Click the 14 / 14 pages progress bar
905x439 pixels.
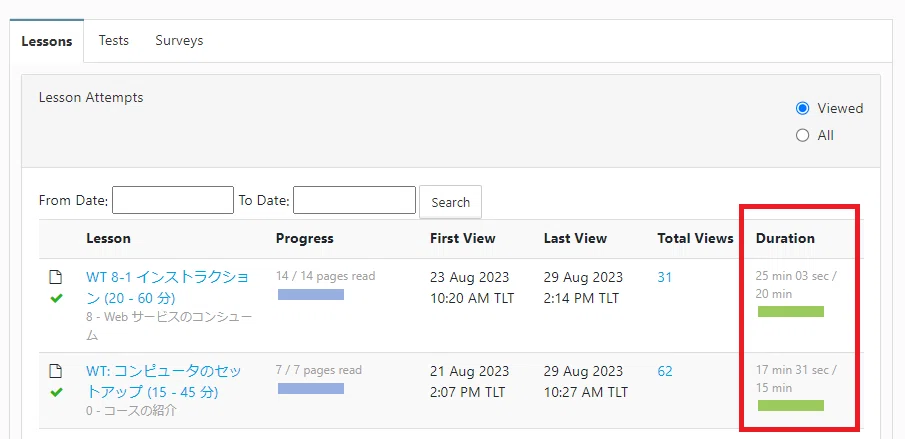(311, 295)
